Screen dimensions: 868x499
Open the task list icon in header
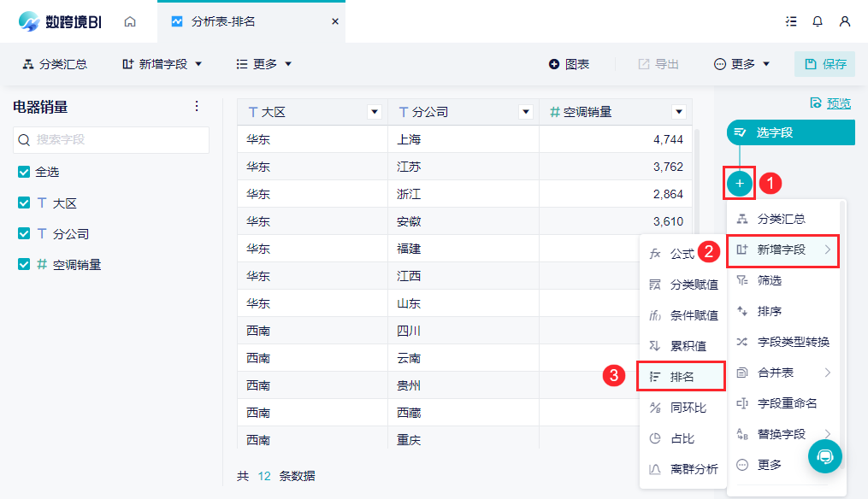[791, 21]
